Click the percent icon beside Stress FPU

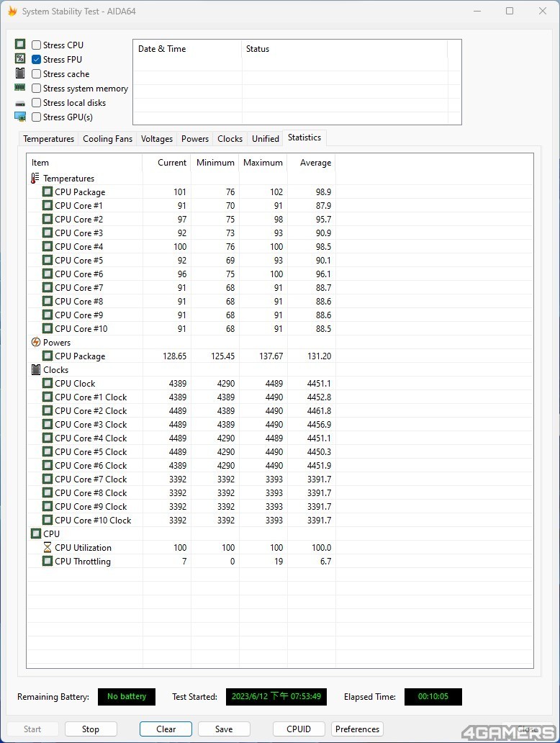[x=20, y=58]
